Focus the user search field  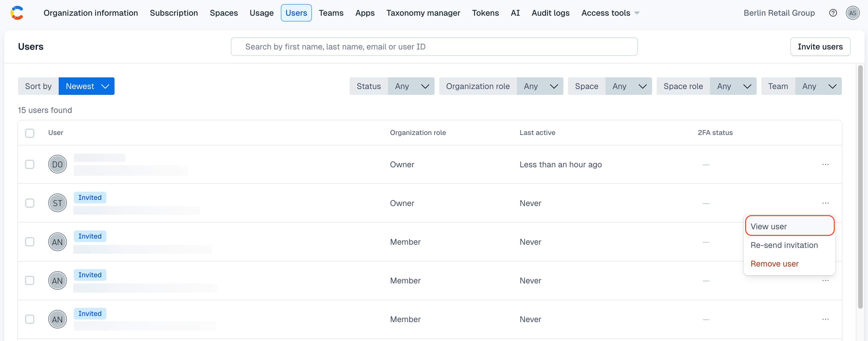[x=434, y=47]
